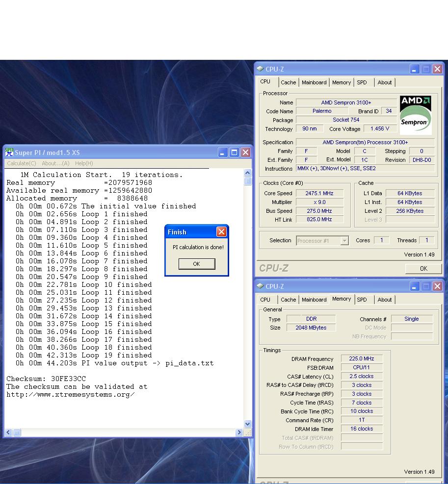Open the Processor #1 selection dropdown

pos(344,241)
